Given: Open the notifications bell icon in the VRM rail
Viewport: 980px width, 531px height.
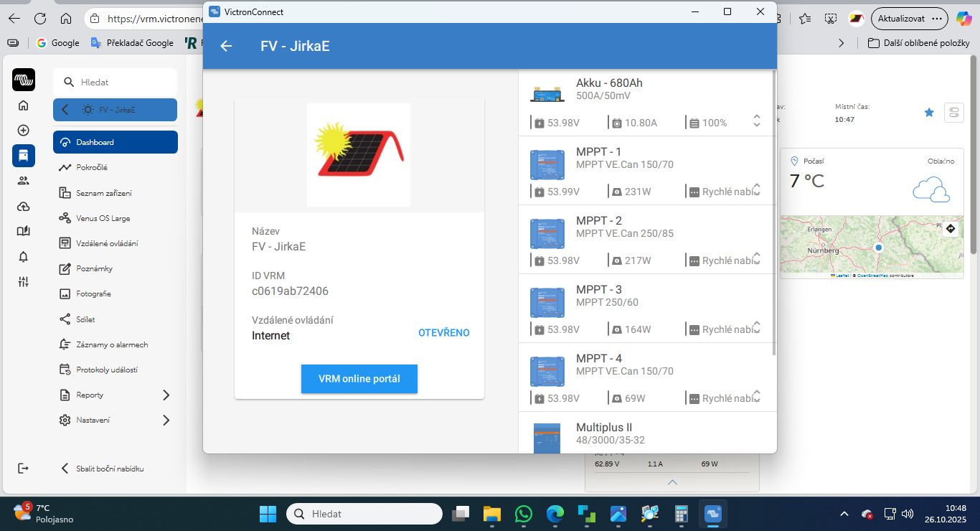Looking at the screenshot, I should coord(24,257).
